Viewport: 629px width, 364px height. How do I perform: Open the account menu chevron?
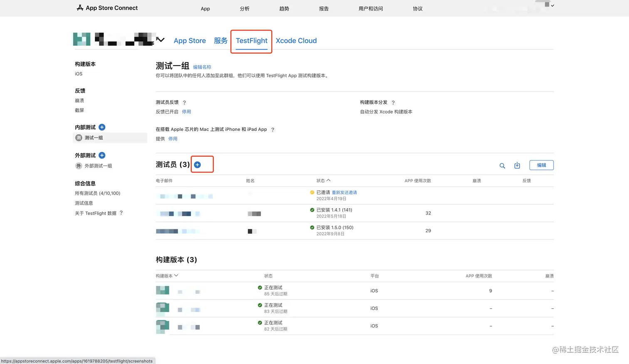(552, 6)
